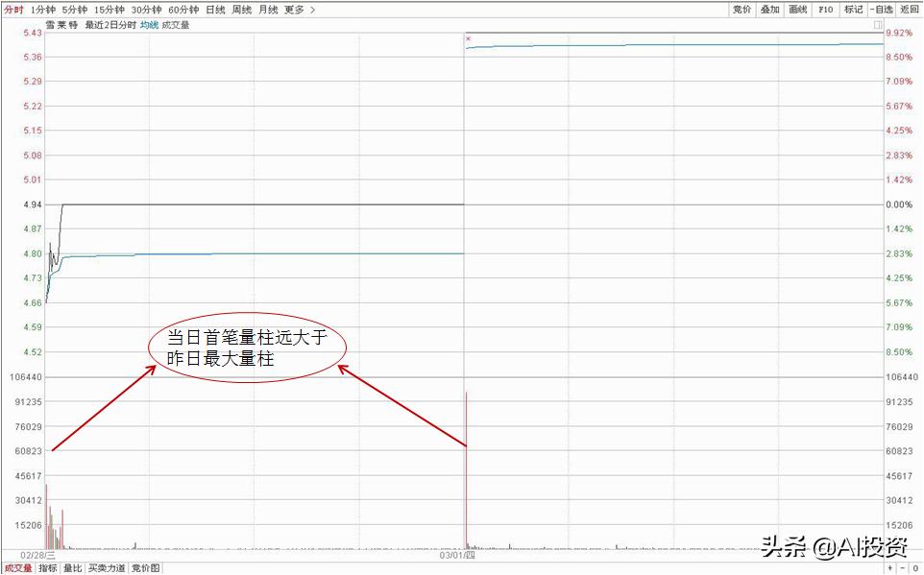This screenshot has height=575, width=924.
Task: Switch to the 1分钟 chart period
Action: (x=43, y=10)
